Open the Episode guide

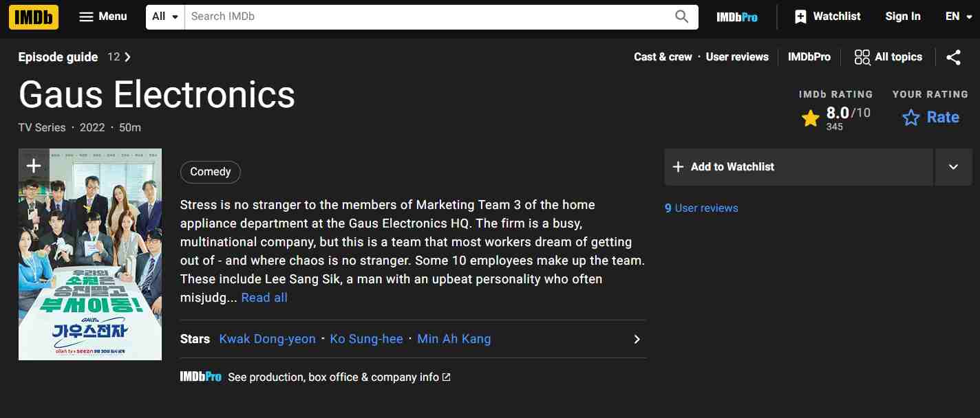[58, 57]
